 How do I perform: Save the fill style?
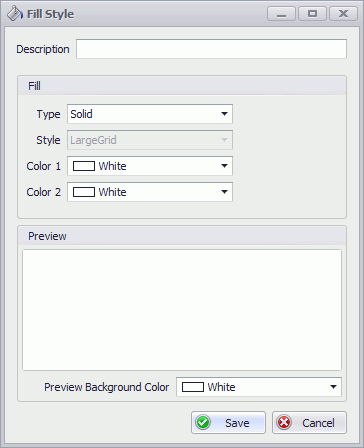pos(228,423)
